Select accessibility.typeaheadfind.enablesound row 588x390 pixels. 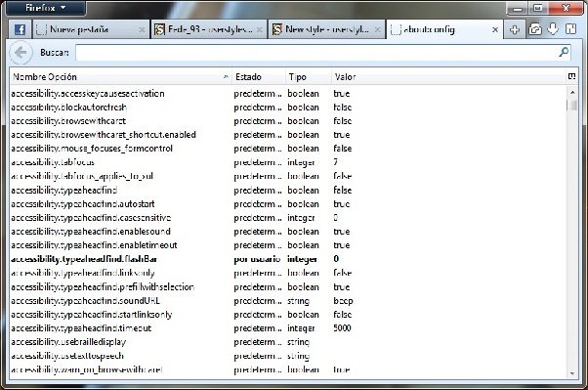[288, 232]
